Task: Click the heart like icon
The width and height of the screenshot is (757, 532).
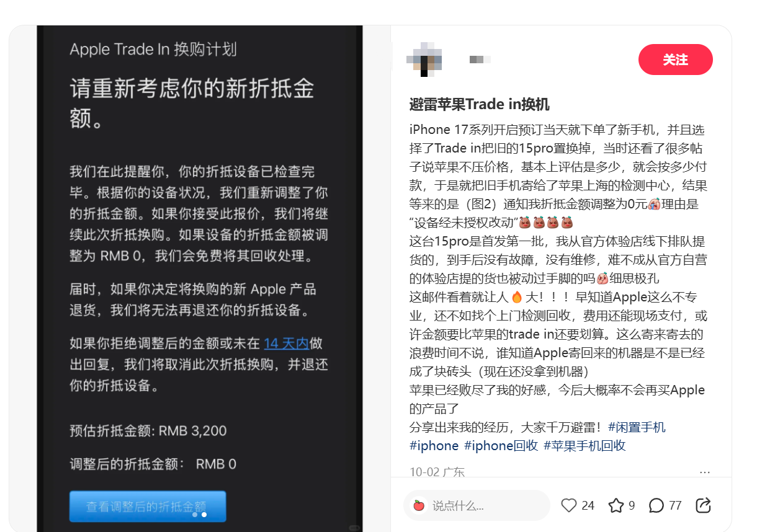Action: 568,506
